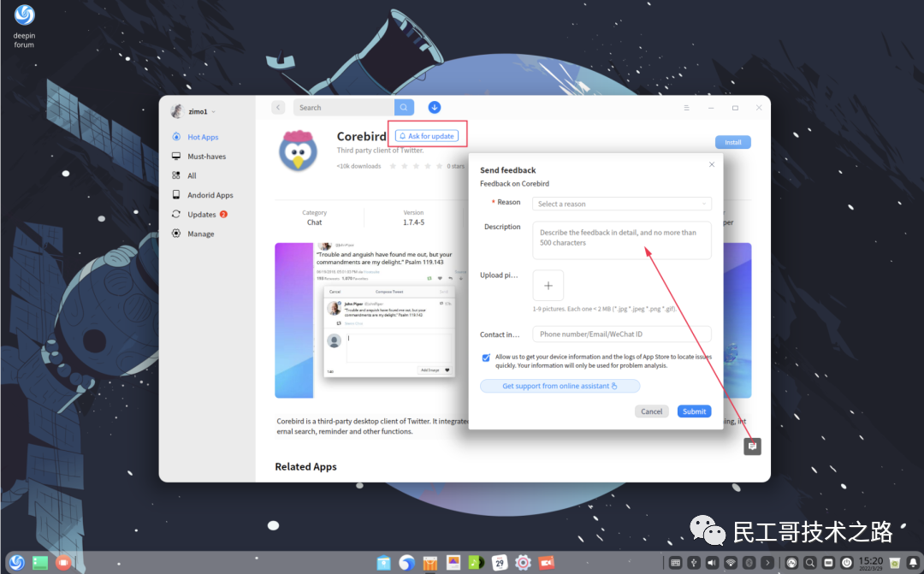Click the Corebird owl app icon

pos(299,151)
